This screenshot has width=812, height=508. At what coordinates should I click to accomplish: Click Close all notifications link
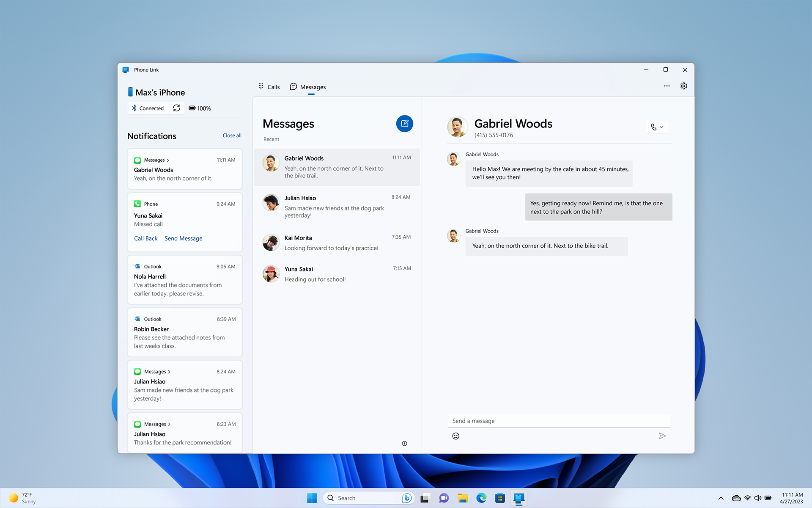pos(231,135)
